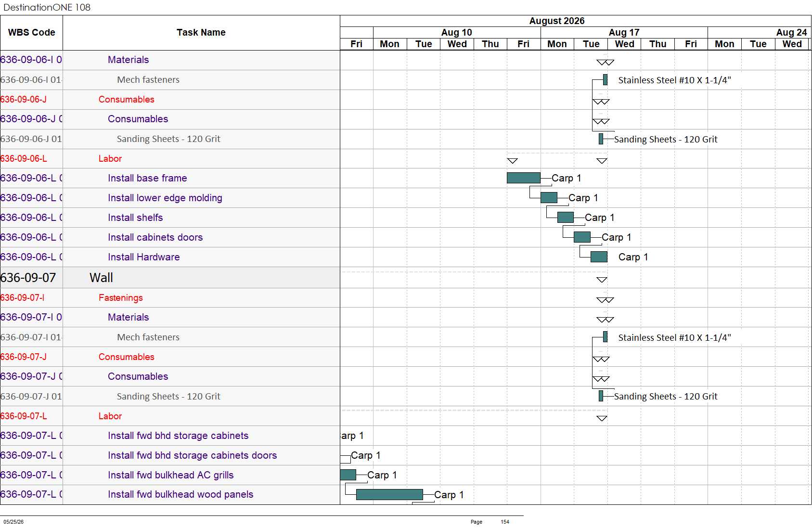The image size is (812, 528).
Task: Select Install lower edge molding task bar
Action: pyautogui.click(x=549, y=197)
